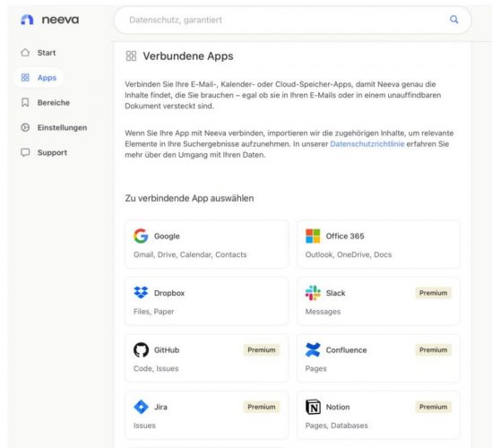
Task: Click the Support chat bubble icon
Action: 25,152
